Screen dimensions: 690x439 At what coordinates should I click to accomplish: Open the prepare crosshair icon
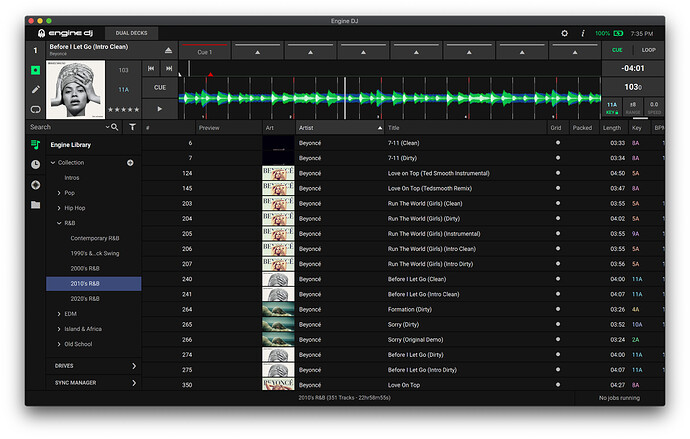[36, 185]
